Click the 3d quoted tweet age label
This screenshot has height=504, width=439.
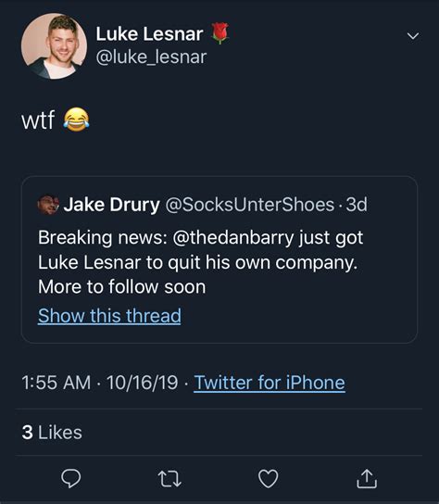(357, 205)
